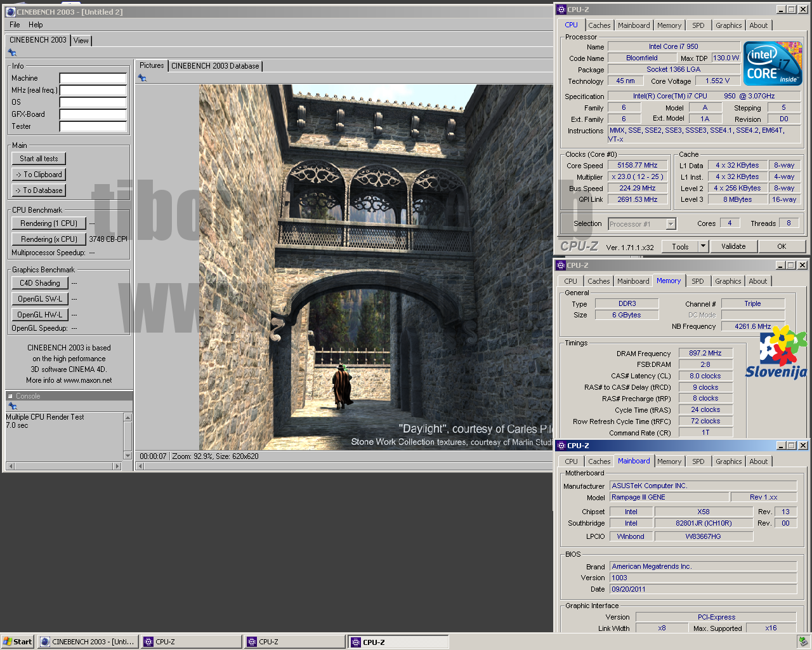Switch to the View tab in CINEBENCH
Screen dimensions: 812x650
pyautogui.click(x=81, y=41)
